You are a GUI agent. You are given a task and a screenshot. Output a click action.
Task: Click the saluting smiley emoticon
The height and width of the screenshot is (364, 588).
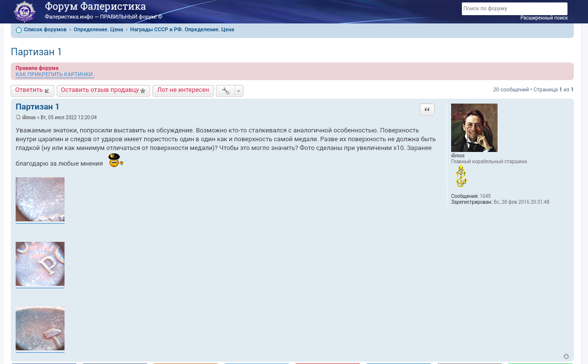tap(115, 160)
